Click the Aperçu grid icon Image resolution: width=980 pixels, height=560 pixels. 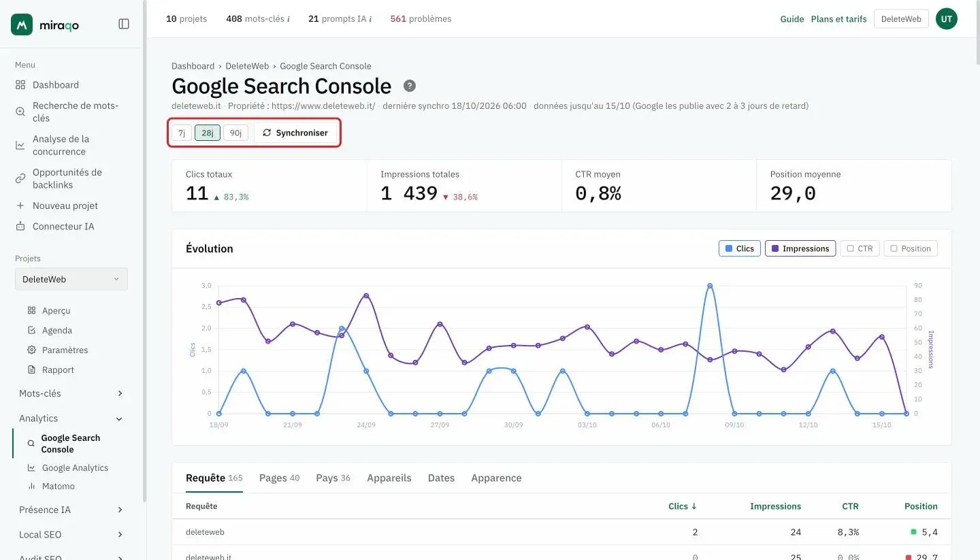[31, 310]
